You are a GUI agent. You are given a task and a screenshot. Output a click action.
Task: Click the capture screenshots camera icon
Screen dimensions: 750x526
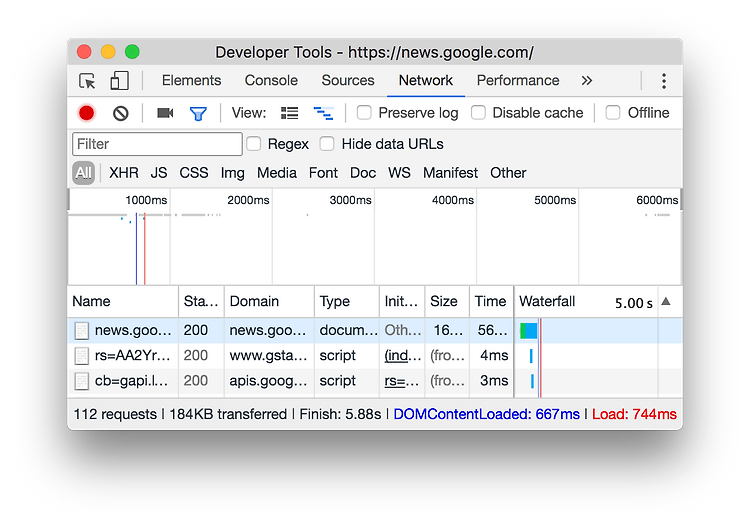(165, 113)
